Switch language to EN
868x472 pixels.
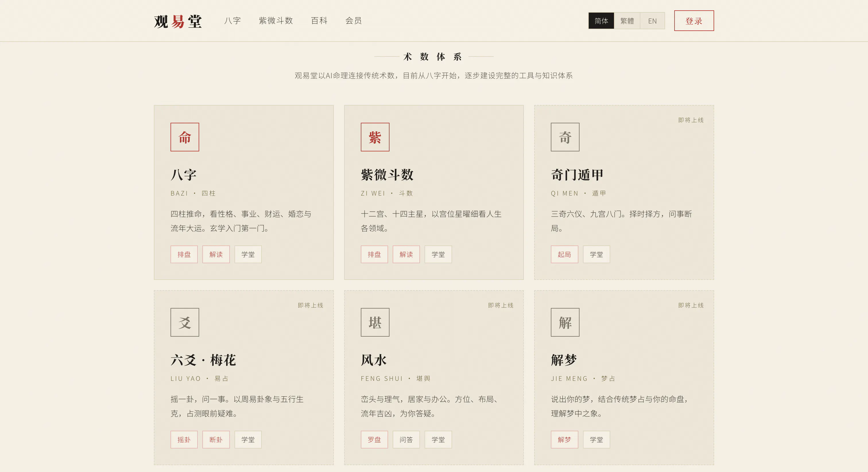pos(652,21)
